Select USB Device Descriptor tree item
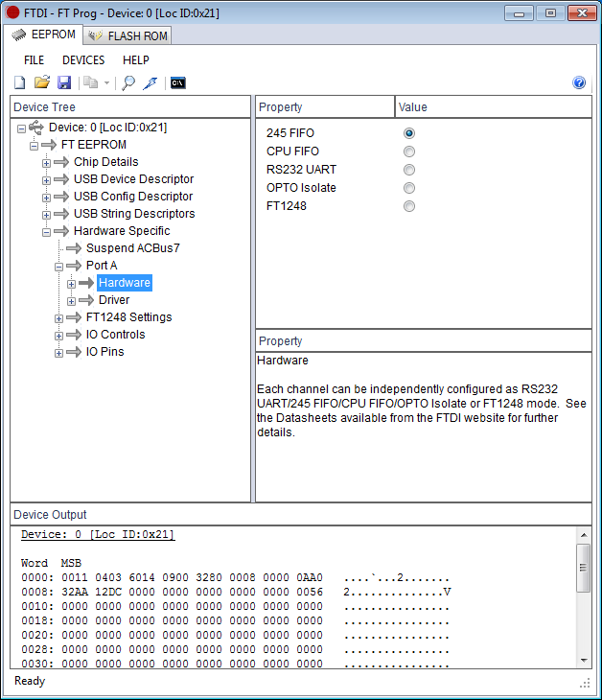Screen dimensions: 602x700 coord(134,179)
